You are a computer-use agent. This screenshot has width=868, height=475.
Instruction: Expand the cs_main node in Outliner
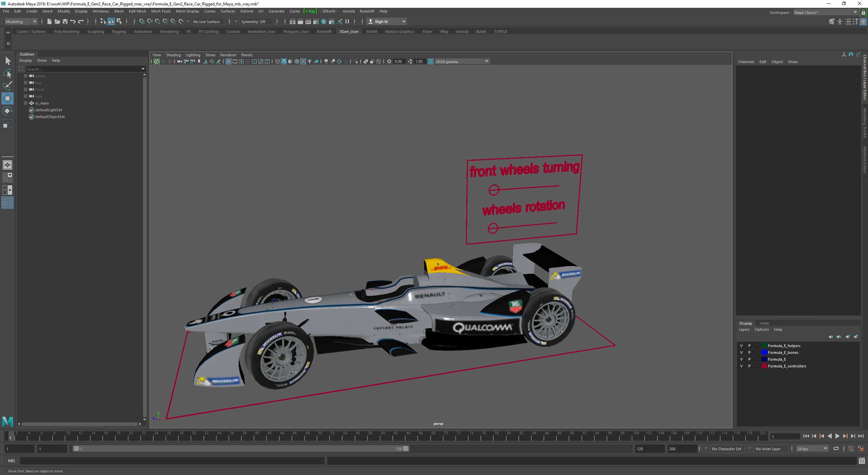(x=25, y=103)
